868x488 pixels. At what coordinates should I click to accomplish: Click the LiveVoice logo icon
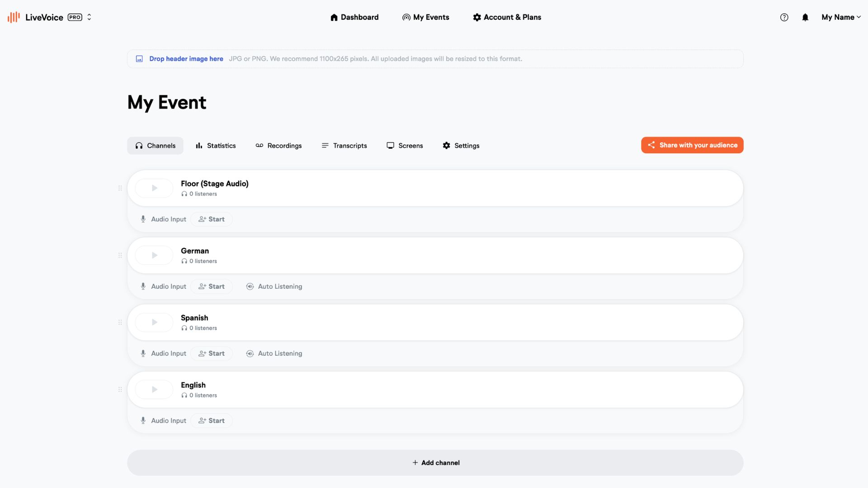tap(14, 17)
